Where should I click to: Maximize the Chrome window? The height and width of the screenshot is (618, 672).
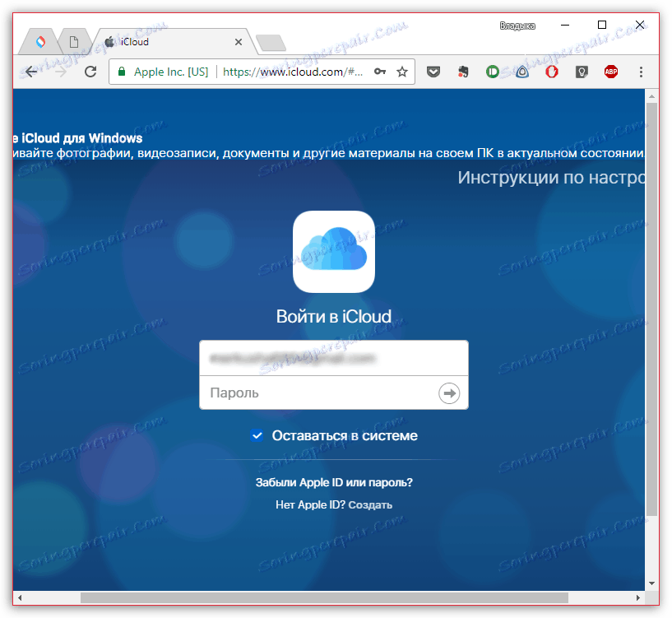pyautogui.click(x=602, y=25)
